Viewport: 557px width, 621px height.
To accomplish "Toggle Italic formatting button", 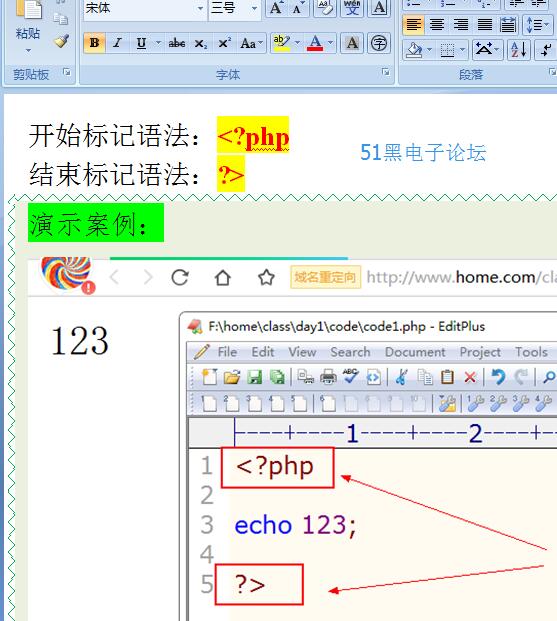I will 117,43.
